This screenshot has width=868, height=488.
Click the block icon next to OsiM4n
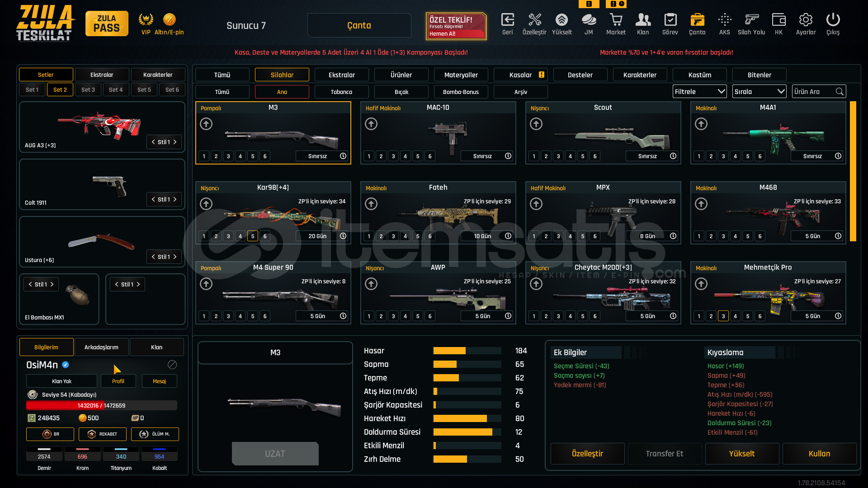point(172,365)
